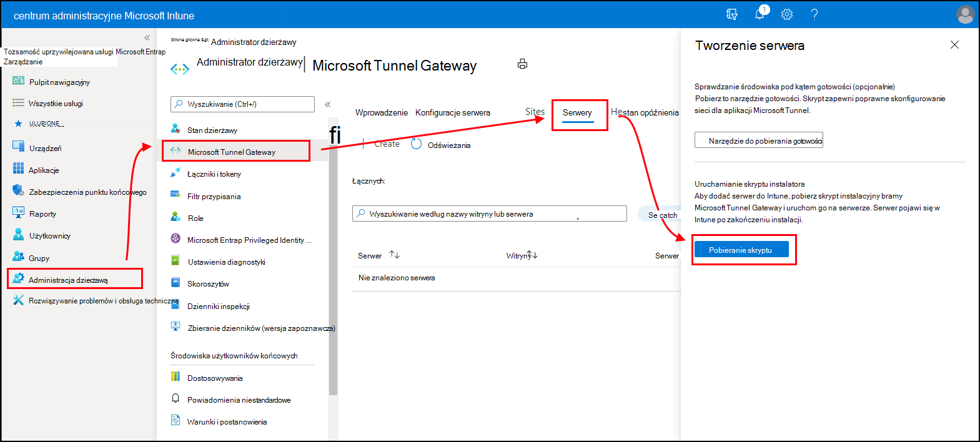Image resolution: width=980 pixels, height=442 pixels.
Task: Click the Ulubione star icon
Action: 18,124
